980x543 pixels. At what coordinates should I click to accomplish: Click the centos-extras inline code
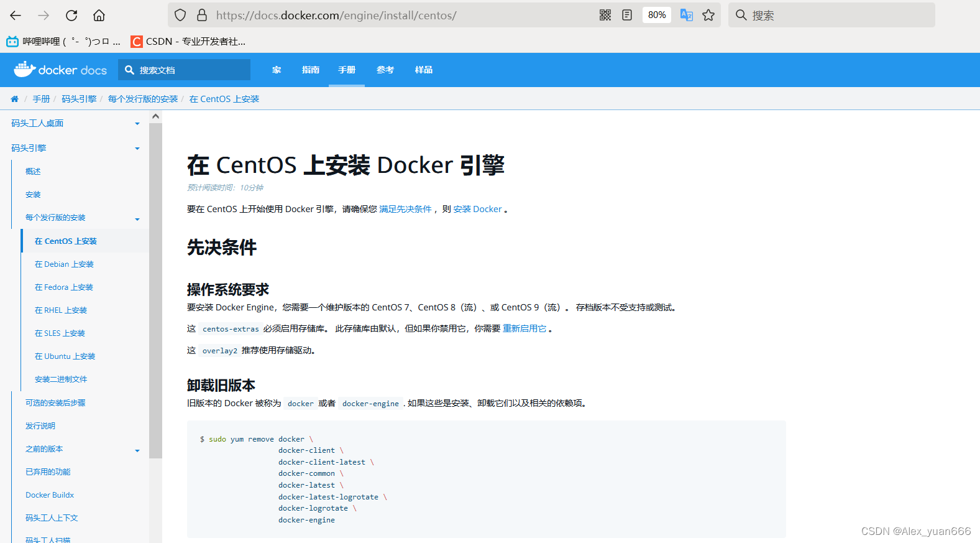coord(231,329)
